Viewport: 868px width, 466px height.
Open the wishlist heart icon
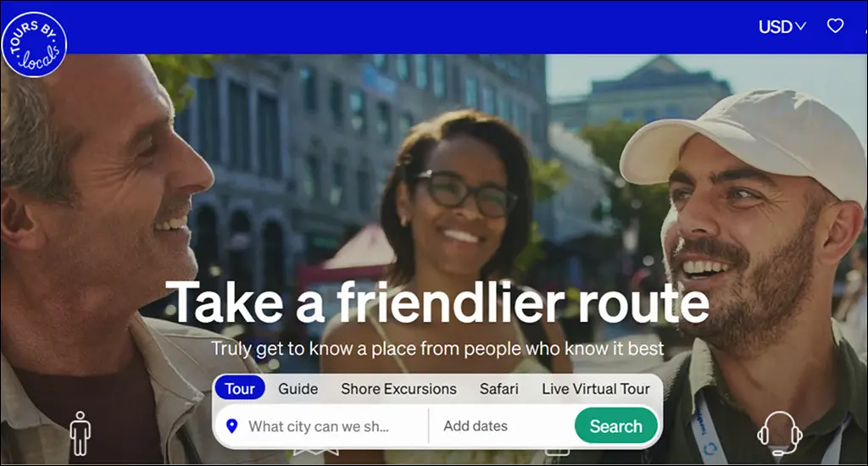pos(835,26)
